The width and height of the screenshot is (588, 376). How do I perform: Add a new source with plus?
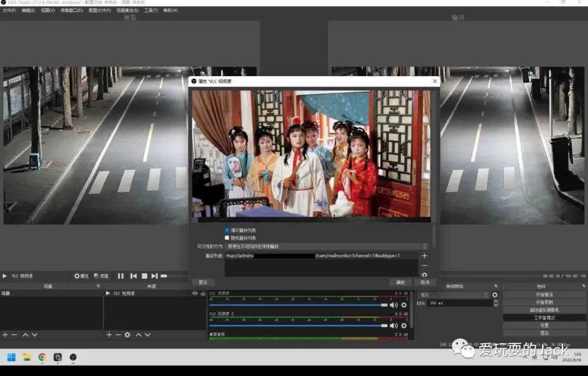point(109,335)
